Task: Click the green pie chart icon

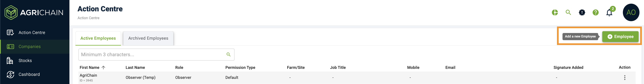Action: (x=555, y=12)
